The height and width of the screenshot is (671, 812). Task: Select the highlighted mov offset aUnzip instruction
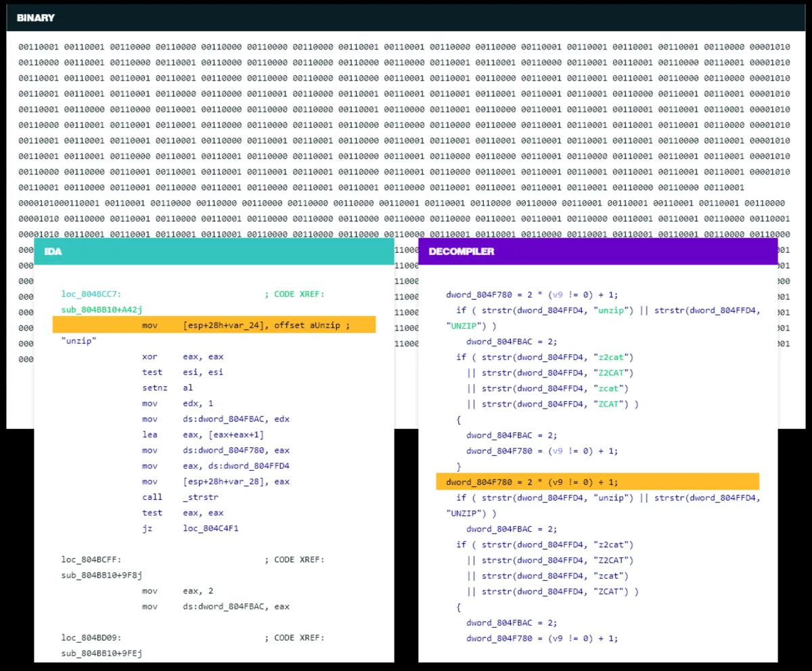tap(214, 324)
